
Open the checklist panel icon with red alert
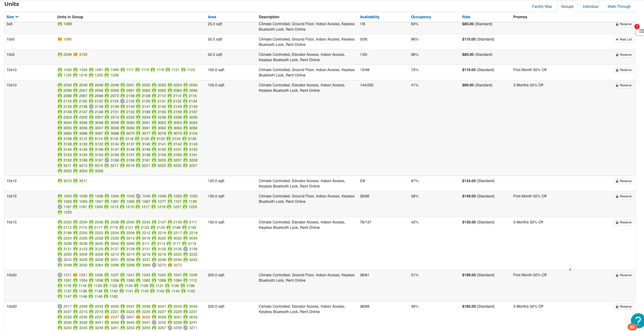click(641, 31)
